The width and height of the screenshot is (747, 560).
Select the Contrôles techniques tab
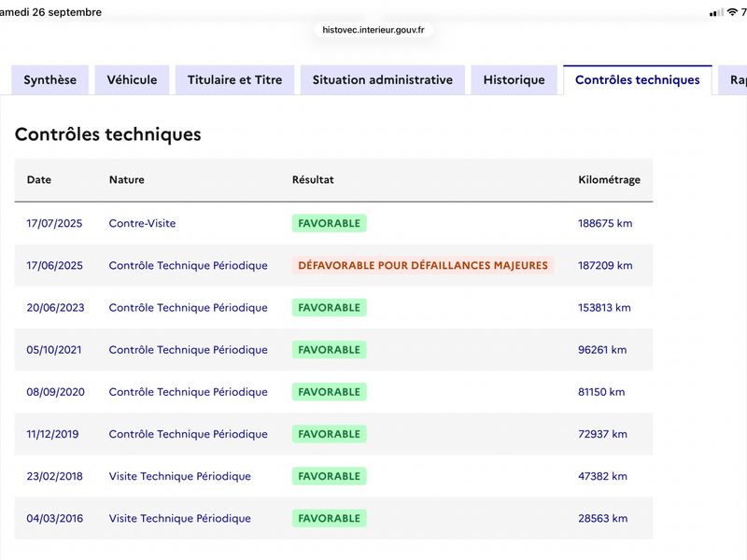[638, 80]
